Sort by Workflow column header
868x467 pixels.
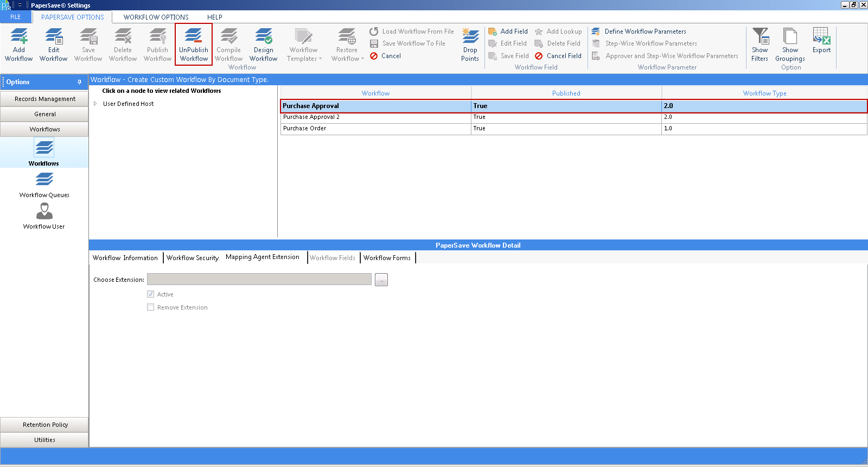pyautogui.click(x=375, y=93)
